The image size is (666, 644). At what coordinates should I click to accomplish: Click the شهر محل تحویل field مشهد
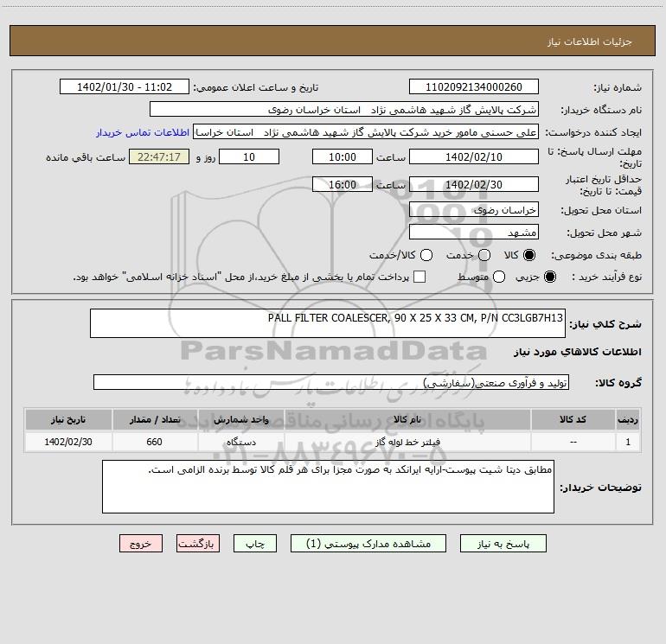(x=472, y=233)
